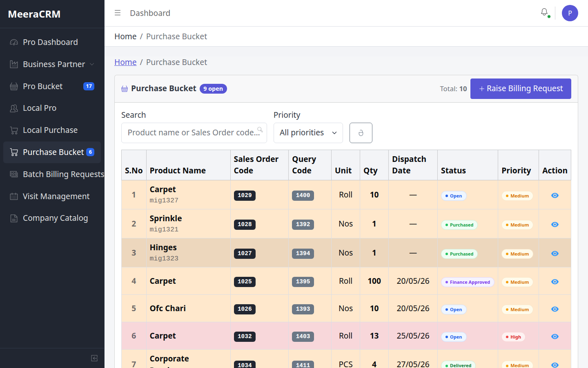Viewport: 588px width, 368px height.
Task: View details of Sprinkle order 1028
Action: click(x=555, y=224)
